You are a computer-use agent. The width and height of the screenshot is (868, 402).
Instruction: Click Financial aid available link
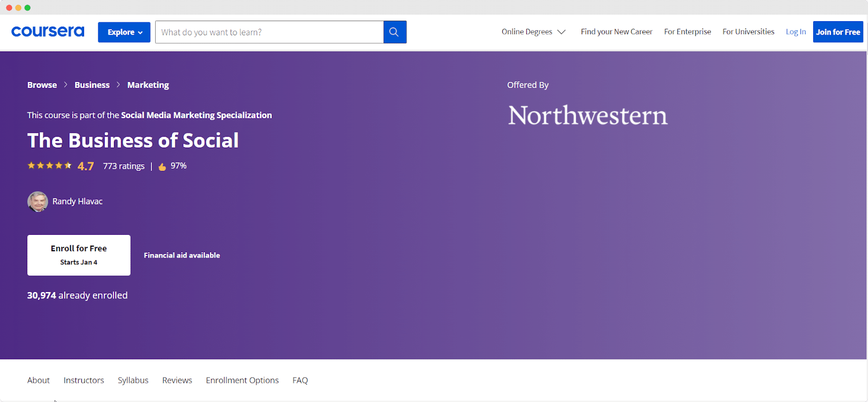(182, 255)
